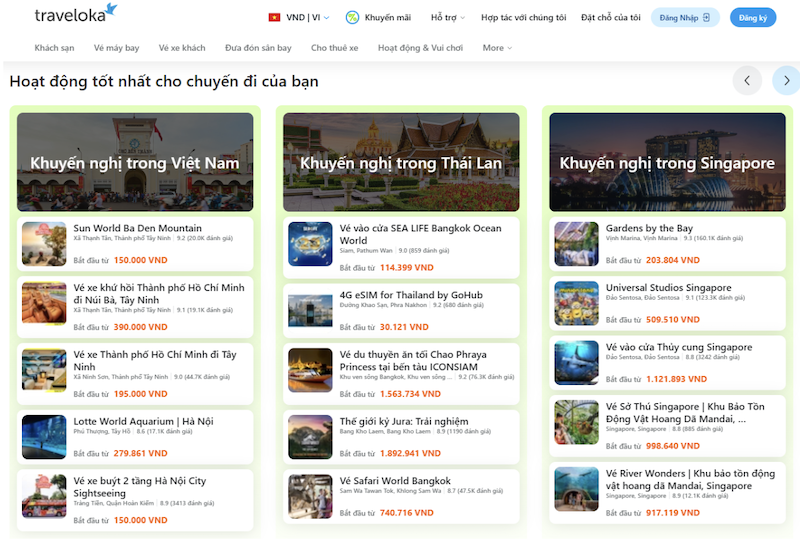Open Vé xe Thành phố Hồ Chí Minh đi Tây Ninh
The height and width of the screenshot is (540, 800).
pyautogui.click(x=155, y=360)
